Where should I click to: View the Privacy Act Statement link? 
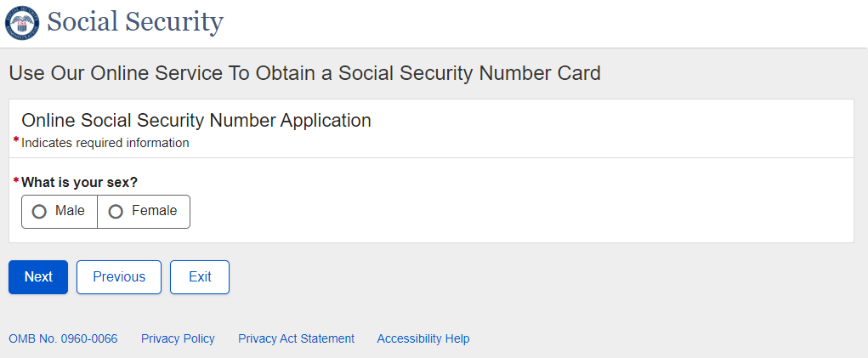[x=296, y=338]
